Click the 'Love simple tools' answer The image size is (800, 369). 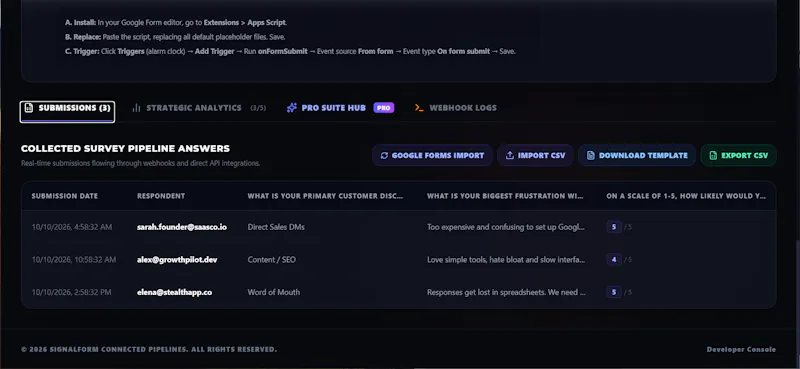point(506,260)
